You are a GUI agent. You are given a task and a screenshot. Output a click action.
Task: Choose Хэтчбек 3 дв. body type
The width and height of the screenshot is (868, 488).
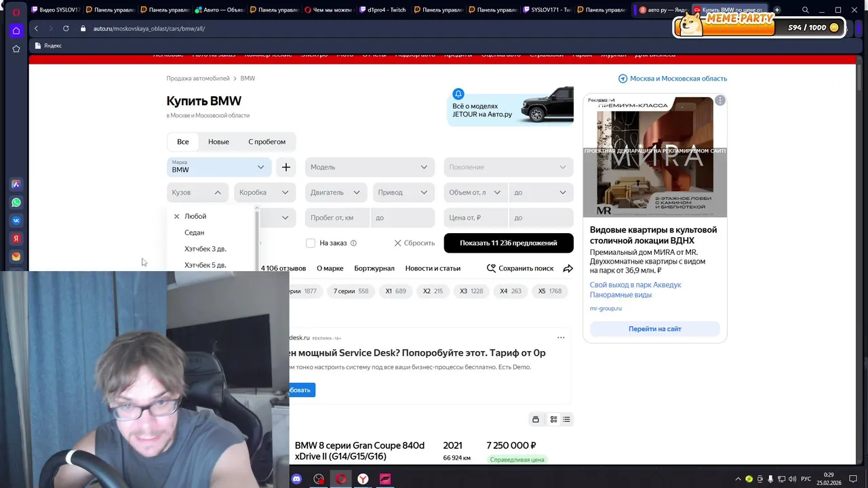click(210, 249)
